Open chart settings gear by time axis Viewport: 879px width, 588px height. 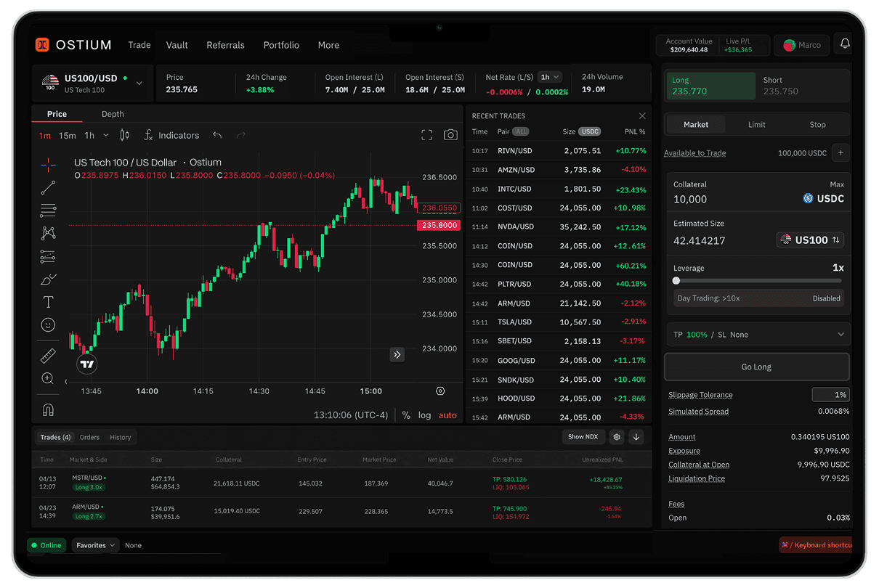click(x=440, y=391)
